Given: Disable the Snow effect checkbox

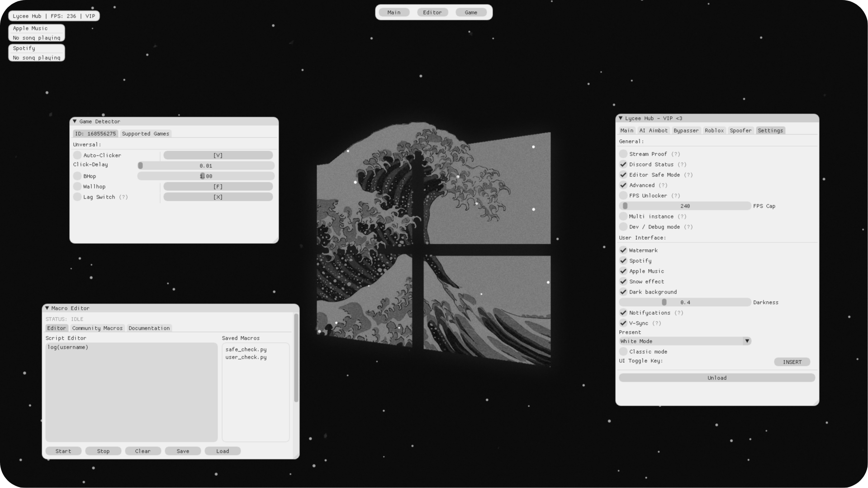Looking at the screenshot, I should [x=623, y=281].
